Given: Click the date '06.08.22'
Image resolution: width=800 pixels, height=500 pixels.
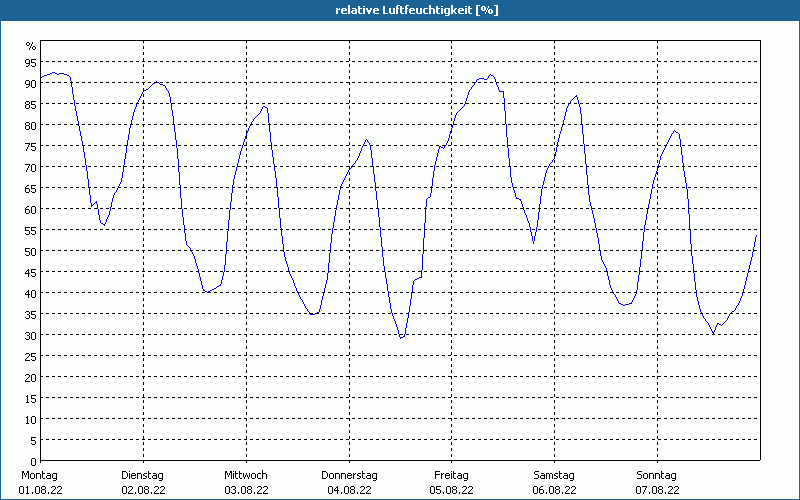Looking at the screenshot, I should (555, 490).
